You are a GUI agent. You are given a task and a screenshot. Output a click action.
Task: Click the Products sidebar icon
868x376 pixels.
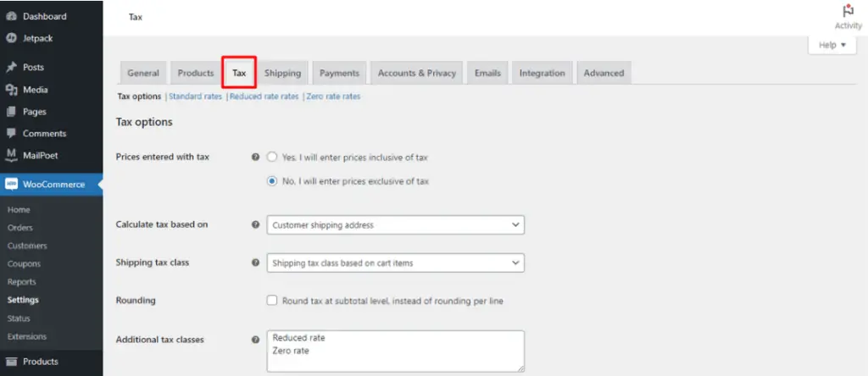click(11, 362)
